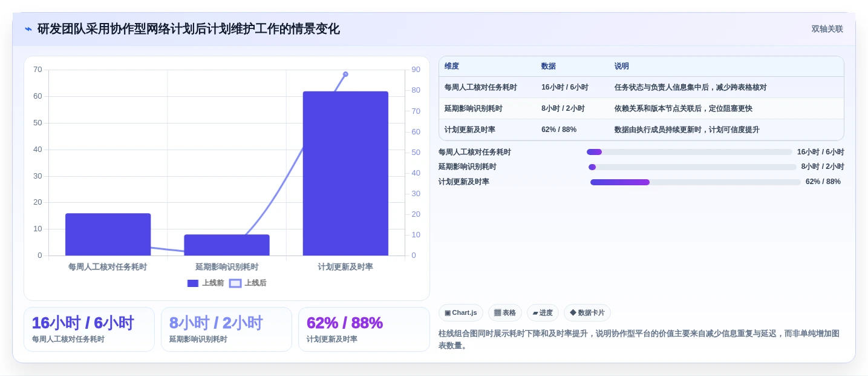The image size is (868, 376).
Task: Select the 数据 column header
Action: [549, 66]
